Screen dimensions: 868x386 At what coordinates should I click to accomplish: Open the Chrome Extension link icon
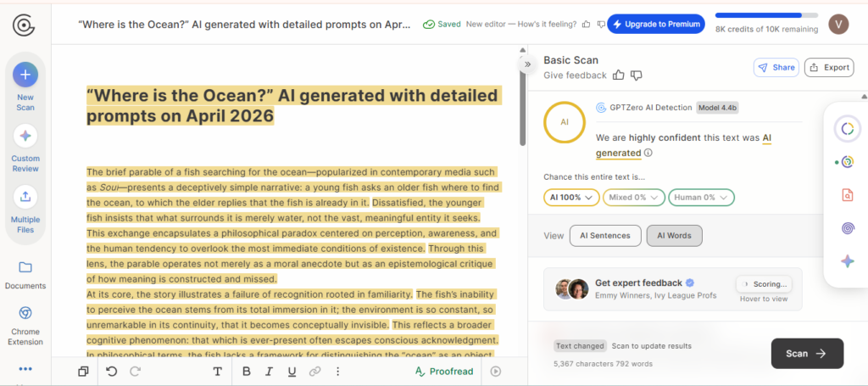(x=25, y=313)
